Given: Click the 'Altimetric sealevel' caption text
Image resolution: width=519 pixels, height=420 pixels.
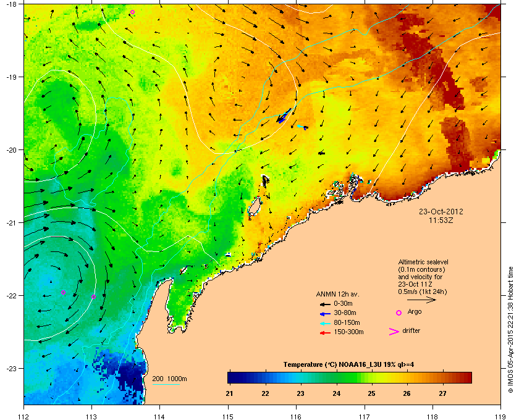Looking at the screenshot, I should 423,262.
